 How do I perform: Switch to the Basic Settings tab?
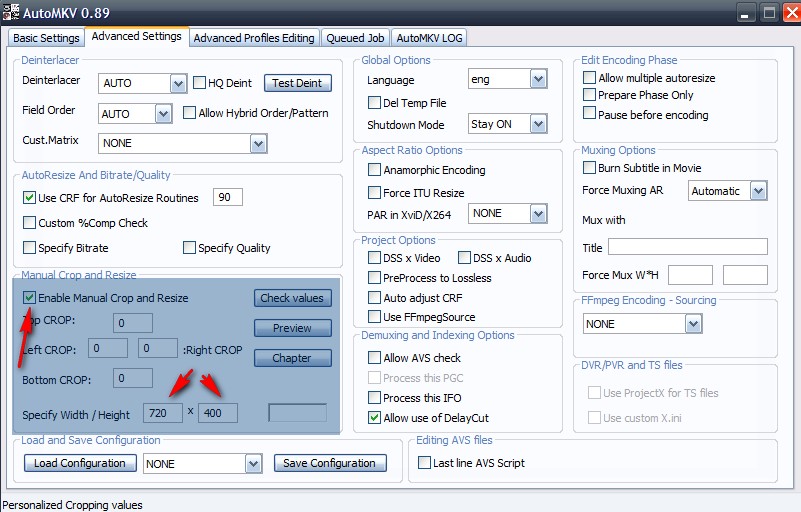coord(46,38)
